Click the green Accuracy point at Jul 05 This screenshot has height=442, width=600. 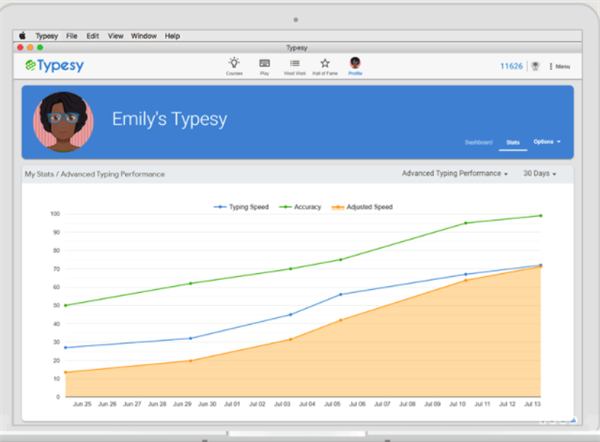(x=341, y=260)
